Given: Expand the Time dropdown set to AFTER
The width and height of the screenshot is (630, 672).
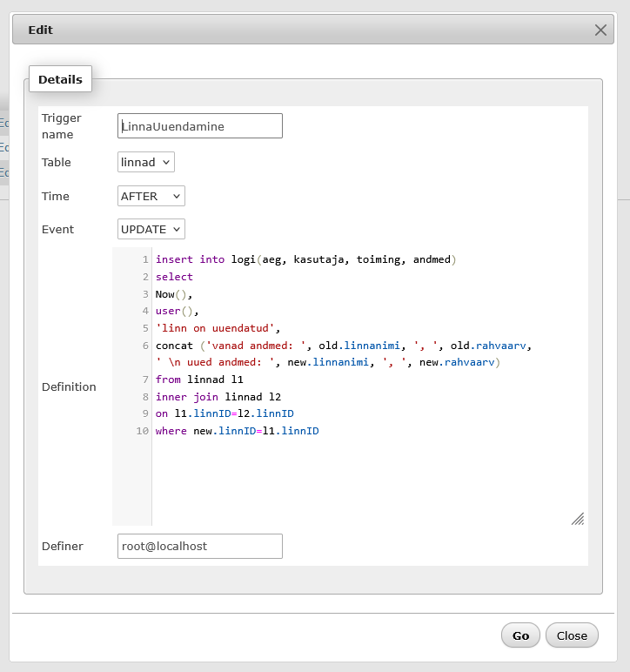Looking at the screenshot, I should pos(151,197).
